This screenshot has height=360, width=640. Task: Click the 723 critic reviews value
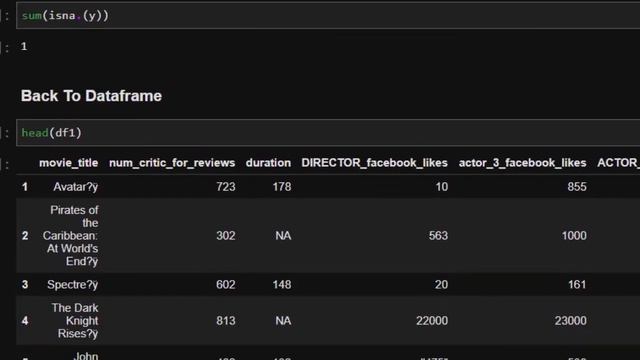click(x=226, y=187)
